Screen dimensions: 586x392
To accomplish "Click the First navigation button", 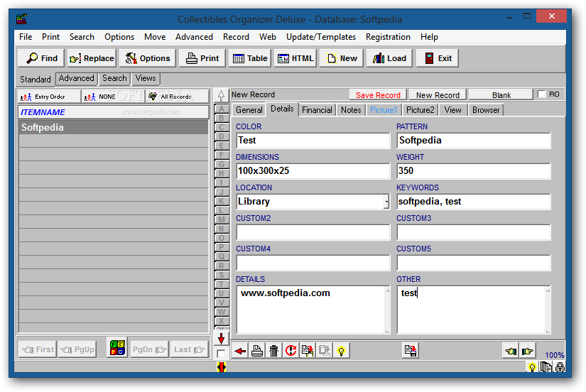I will point(38,349).
